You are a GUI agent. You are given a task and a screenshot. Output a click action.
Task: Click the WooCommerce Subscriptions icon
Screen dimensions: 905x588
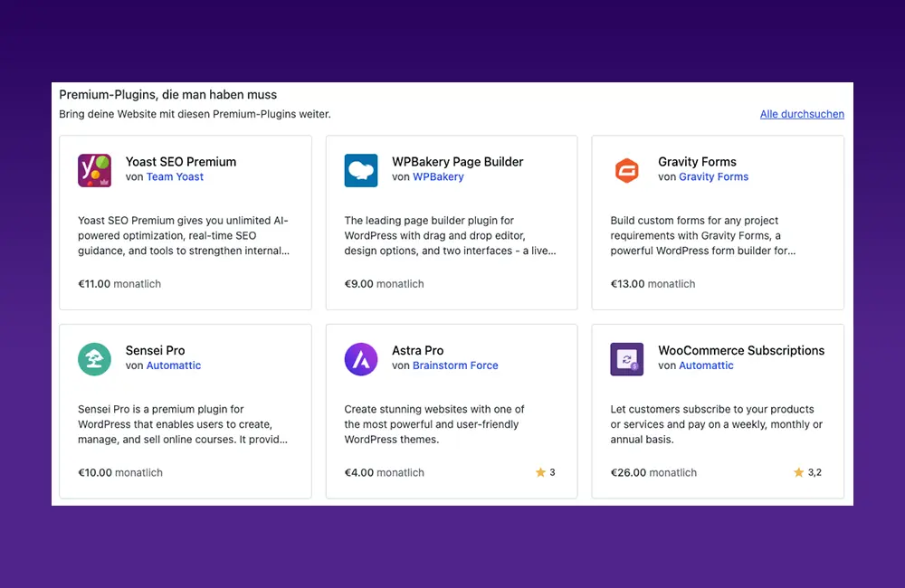(x=627, y=359)
